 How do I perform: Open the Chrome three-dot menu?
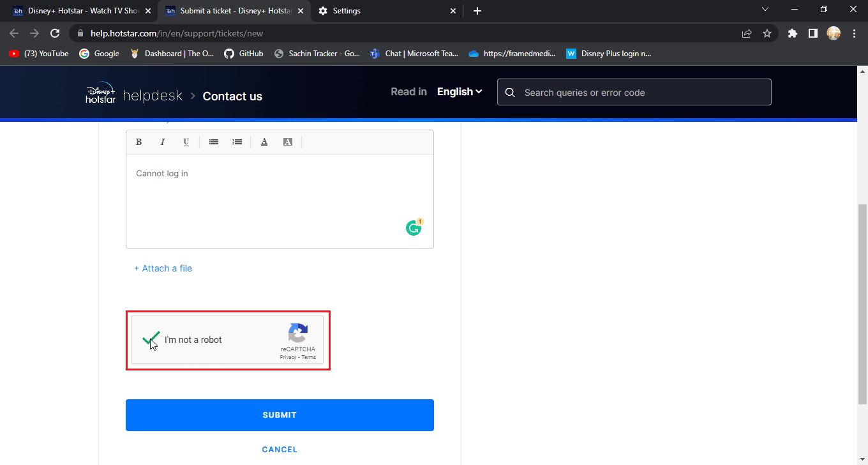coord(854,33)
